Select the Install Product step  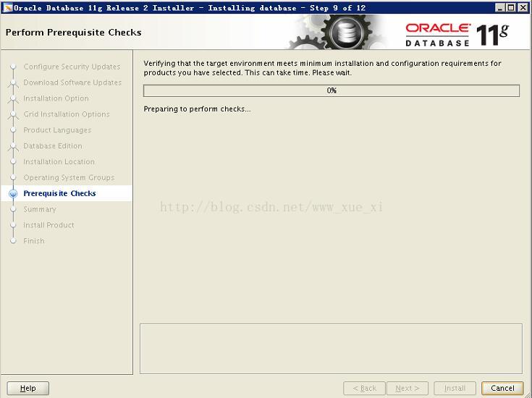pyautogui.click(x=48, y=225)
